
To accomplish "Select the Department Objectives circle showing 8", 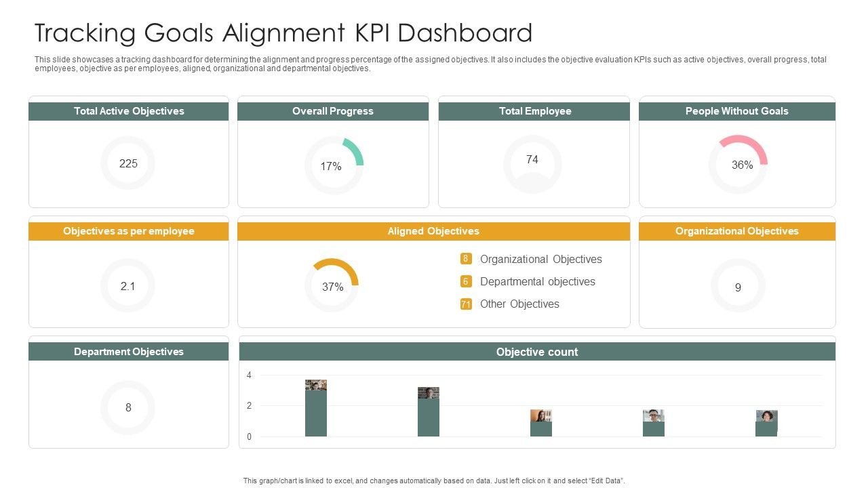I will tap(127, 407).
